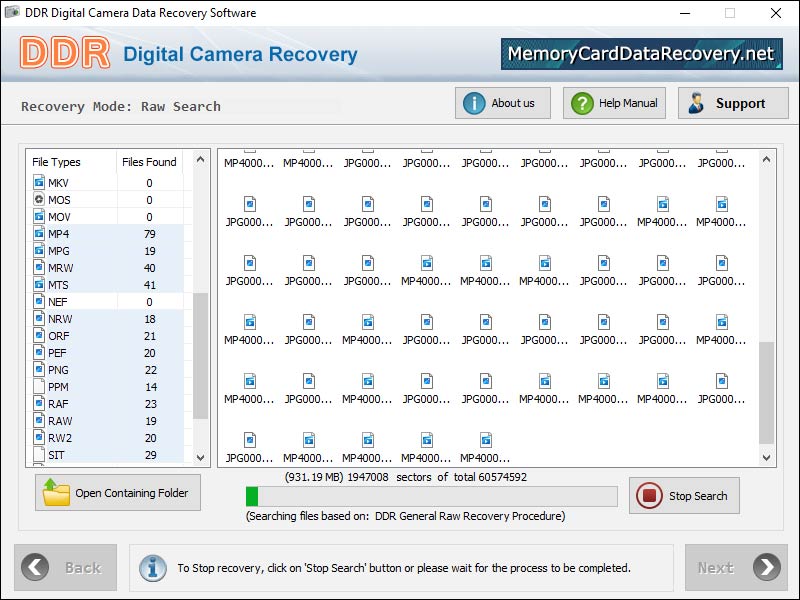The image size is (800, 600).
Task: Select the PNG file type icon
Action: (x=39, y=370)
